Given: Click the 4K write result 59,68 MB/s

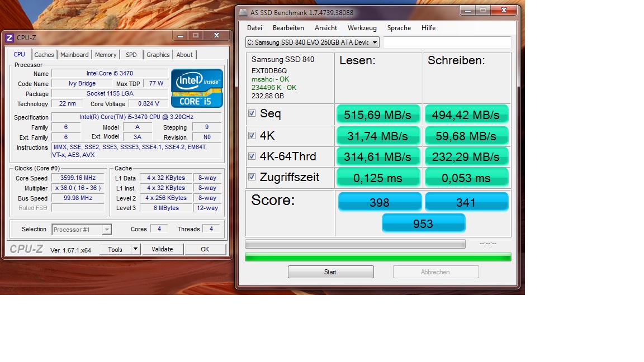Looking at the screenshot, I should pyautogui.click(x=466, y=136).
